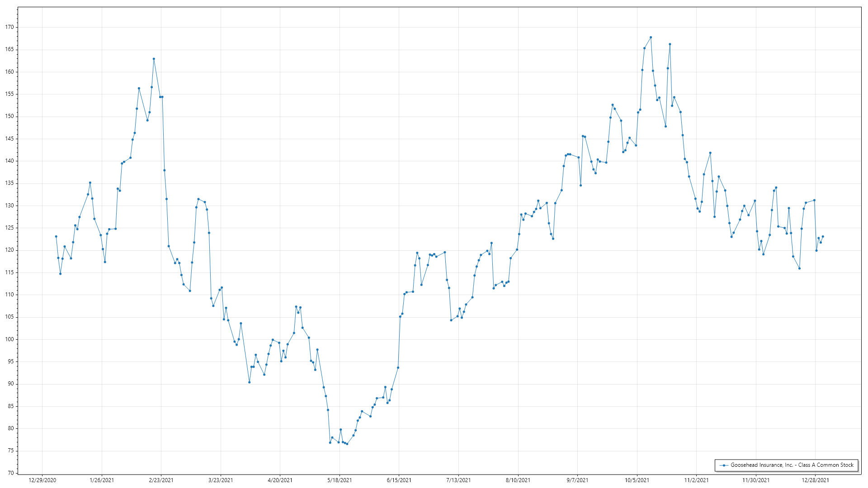Click the blue line marker in the legend
The width and height of the screenshot is (868, 488).
click(x=724, y=465)
